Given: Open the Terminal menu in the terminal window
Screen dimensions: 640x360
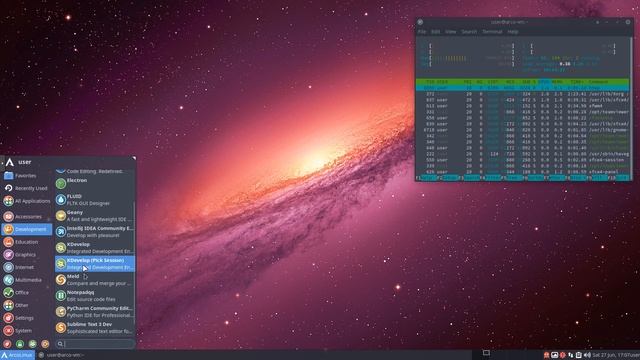Looking at the screenshot, I should [492, 31].
